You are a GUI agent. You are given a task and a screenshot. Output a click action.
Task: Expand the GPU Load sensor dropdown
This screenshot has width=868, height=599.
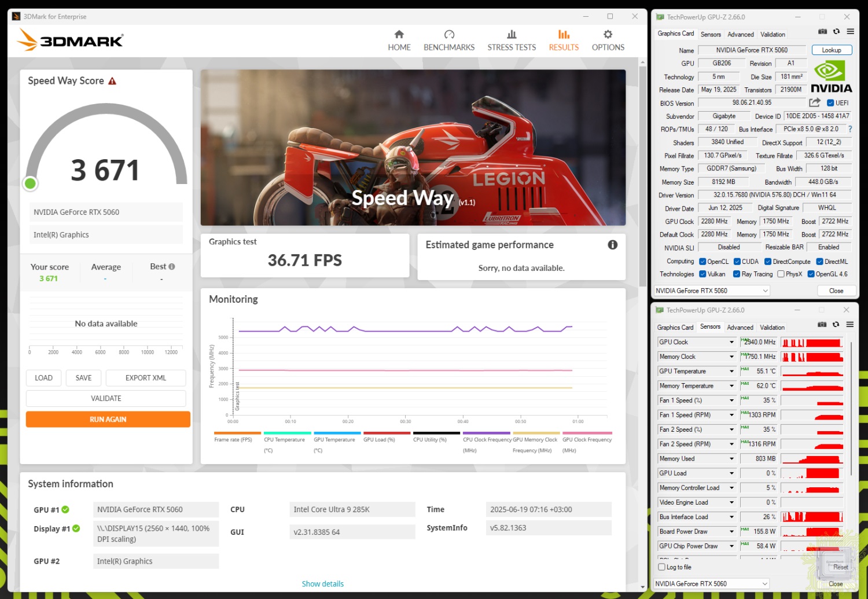(731, 473)
